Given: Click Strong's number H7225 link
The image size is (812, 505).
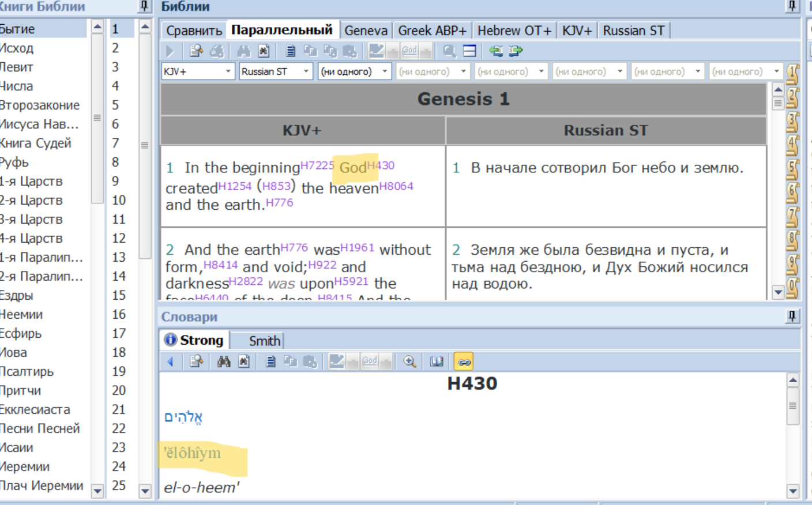Looking at the screenshot, I should pyautogui.click(x=317, y=165).
